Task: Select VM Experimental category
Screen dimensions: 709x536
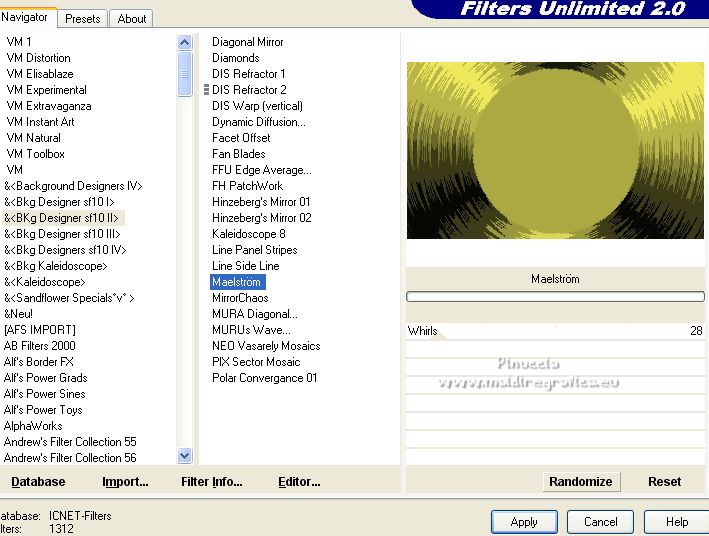Action: pos(47,90)
